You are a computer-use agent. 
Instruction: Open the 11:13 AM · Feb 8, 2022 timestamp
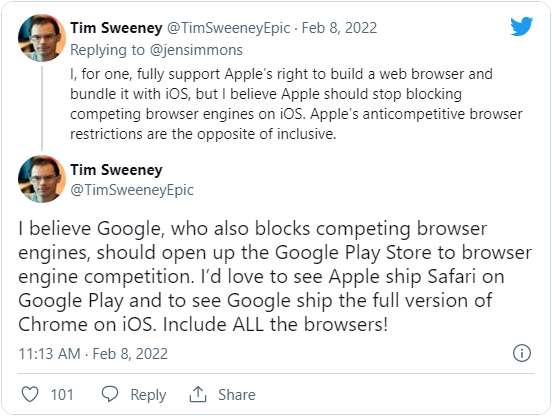tap(93, 354)
